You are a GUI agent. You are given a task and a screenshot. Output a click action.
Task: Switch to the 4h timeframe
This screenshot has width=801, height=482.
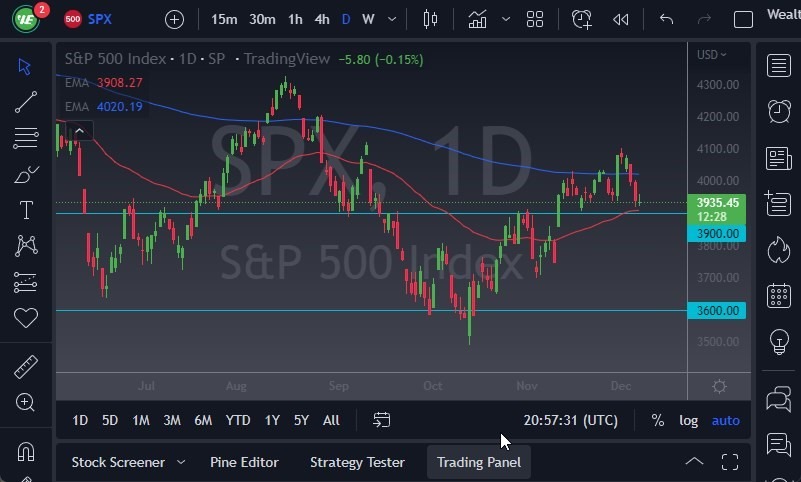322,19
